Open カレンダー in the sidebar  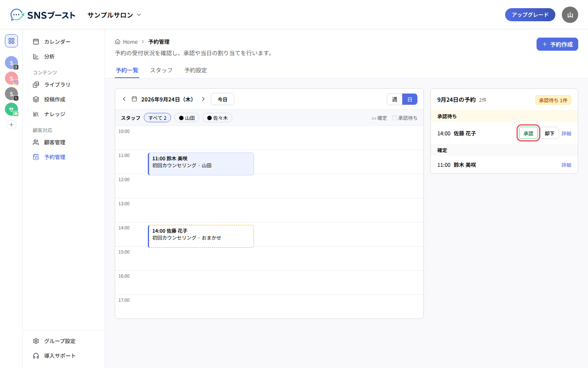point(64,42)
